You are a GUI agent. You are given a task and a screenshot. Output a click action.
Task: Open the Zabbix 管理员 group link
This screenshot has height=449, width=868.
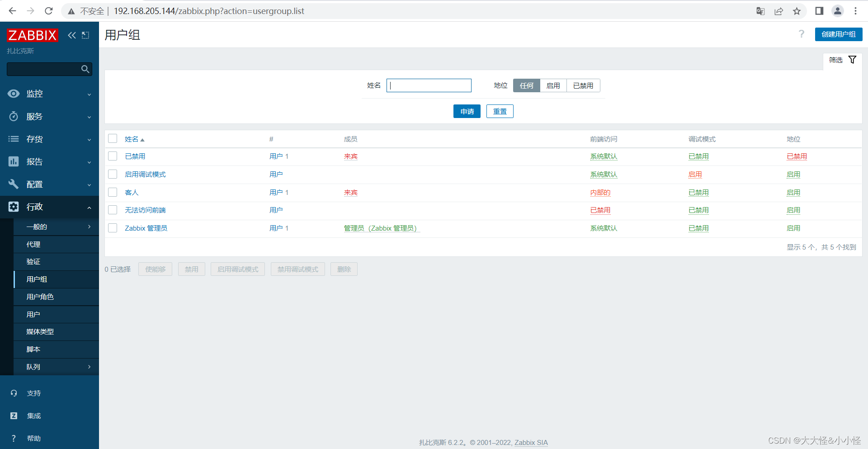point(146,228)
